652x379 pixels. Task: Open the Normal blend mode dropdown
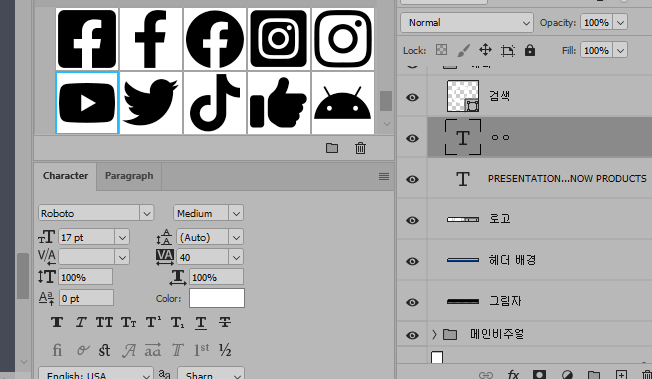pos(467,23)
